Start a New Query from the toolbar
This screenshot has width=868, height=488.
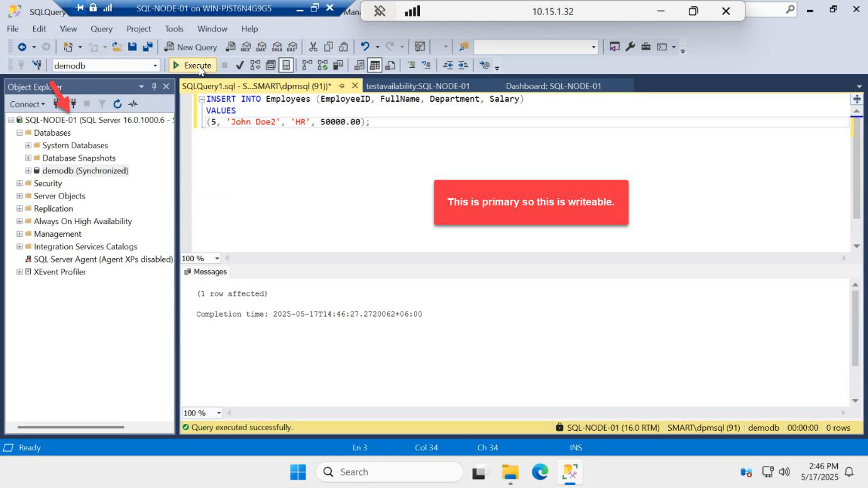190,47
